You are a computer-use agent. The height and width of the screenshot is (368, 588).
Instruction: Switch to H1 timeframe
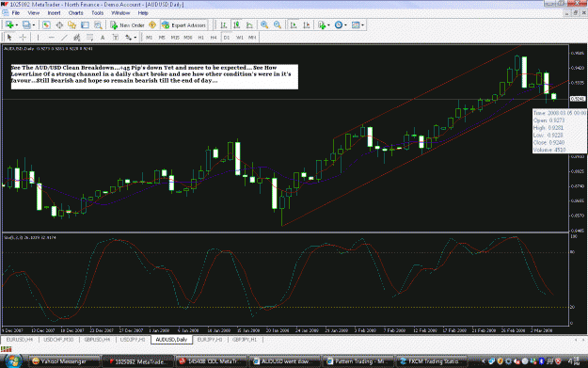[201, 38]
